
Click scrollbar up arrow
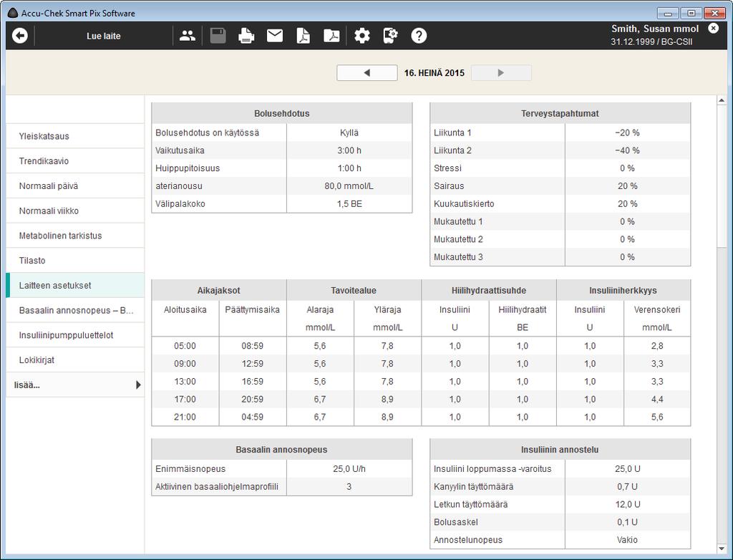[x=722, y=100]
